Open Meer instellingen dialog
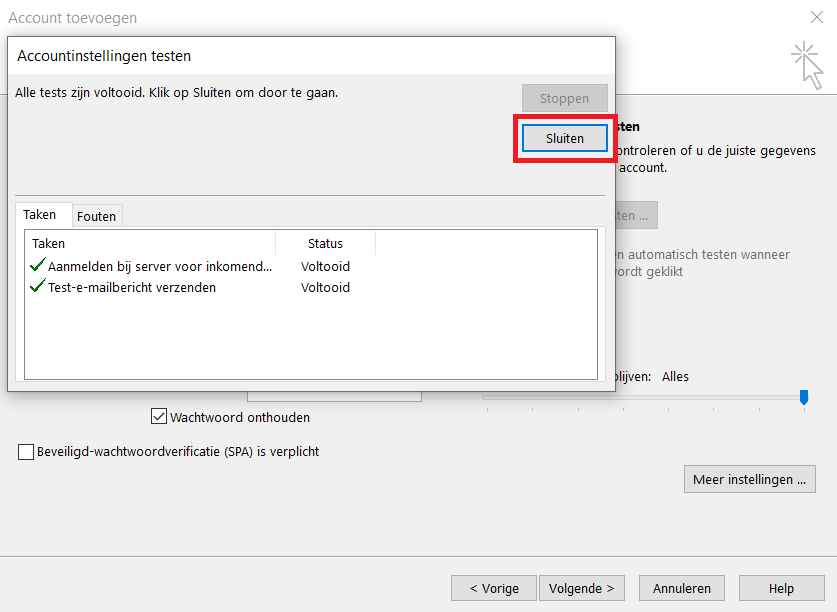Screen dimensions: 837x612 [x=749, y=479]
